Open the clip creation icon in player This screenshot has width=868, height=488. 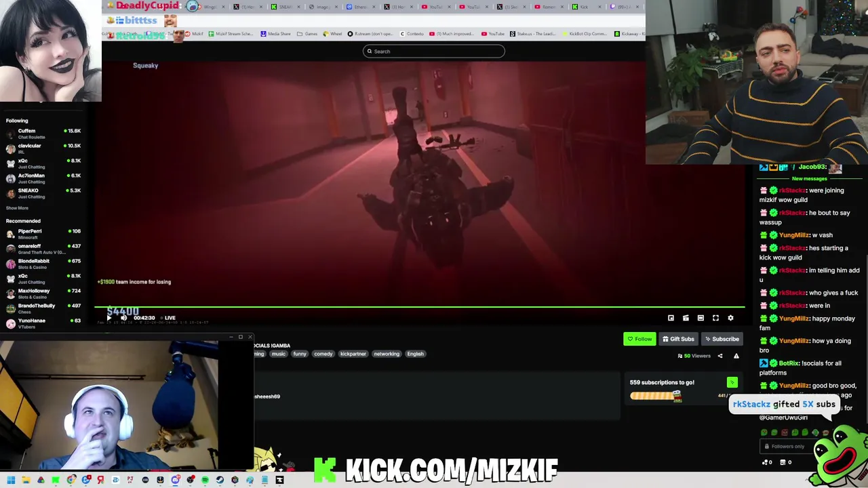click(x=686, y=318)
